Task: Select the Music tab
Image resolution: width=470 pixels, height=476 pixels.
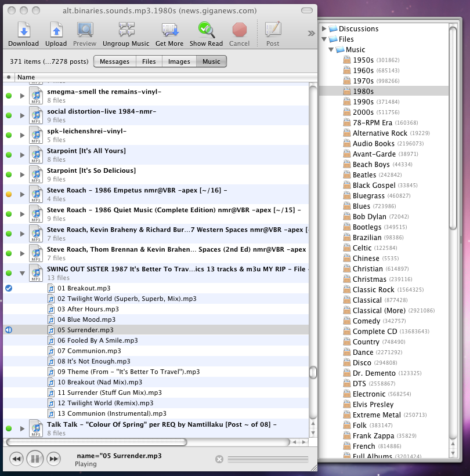Action: pyautogui.click(x=211, y=61)
